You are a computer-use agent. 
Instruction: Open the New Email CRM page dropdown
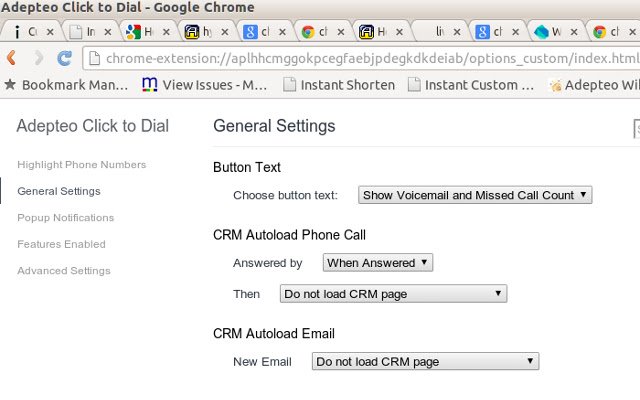pos(425,362)
